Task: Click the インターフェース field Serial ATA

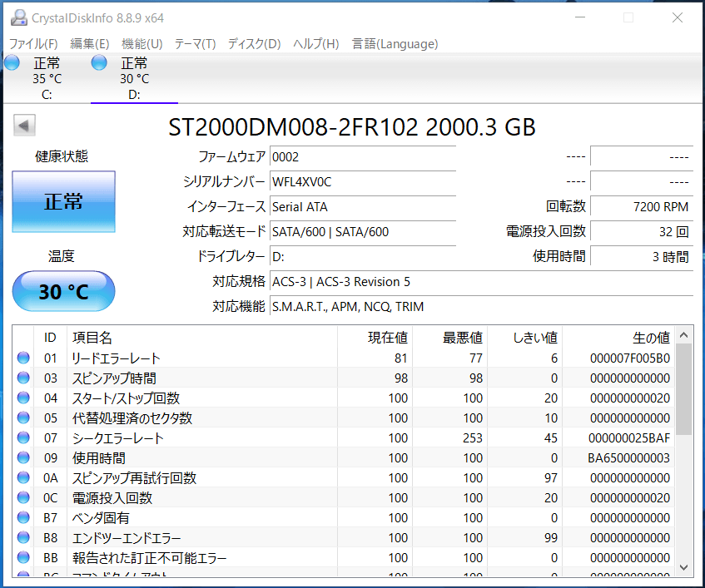Action: 363,206
